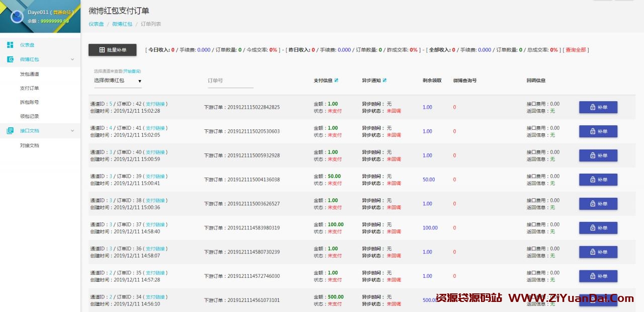
Task: Click the 未支付 status for order 42
Action: point(335,111)
